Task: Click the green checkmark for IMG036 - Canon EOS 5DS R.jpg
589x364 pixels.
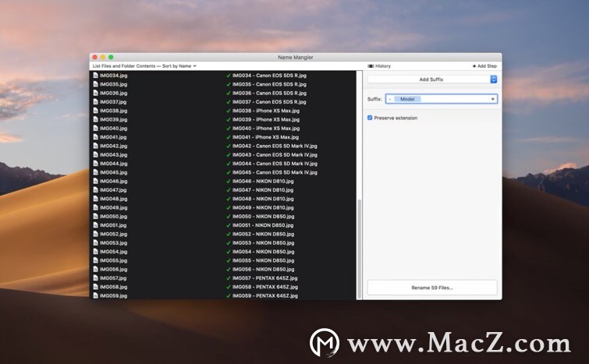Action: point(229,93)
